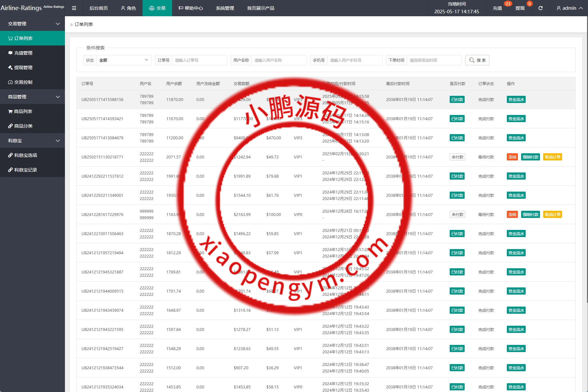
Task: Open 交易控制 in the sidebar
Action: pyautogui.click(x=23, y=82)
